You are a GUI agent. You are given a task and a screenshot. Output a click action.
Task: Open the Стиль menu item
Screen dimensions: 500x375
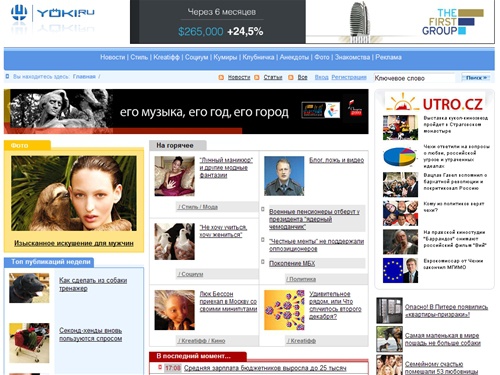click(x=139, y=57)
